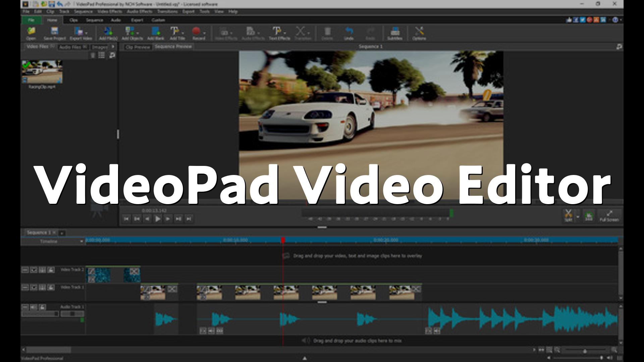Adjust the timeline zoom slider
644x362 pixels.
(585, 351)
